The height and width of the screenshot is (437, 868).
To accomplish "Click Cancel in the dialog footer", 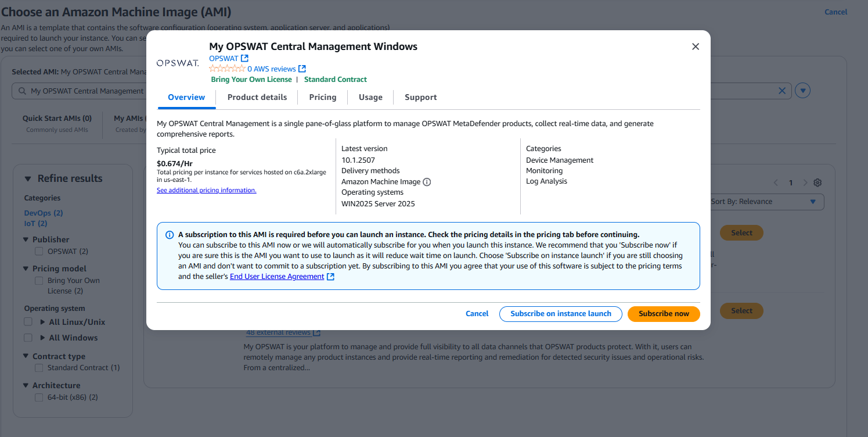I will [477, 314].
